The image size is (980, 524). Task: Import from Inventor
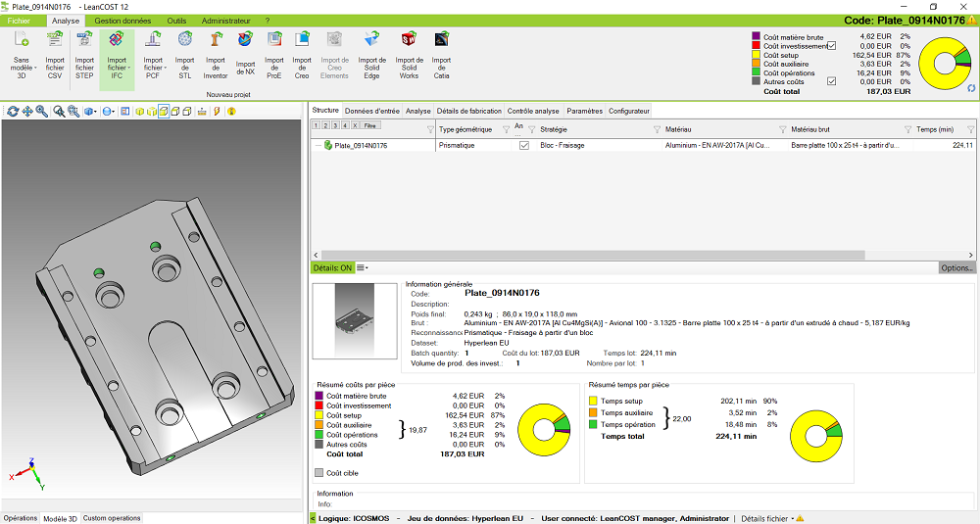coord(215,55)
